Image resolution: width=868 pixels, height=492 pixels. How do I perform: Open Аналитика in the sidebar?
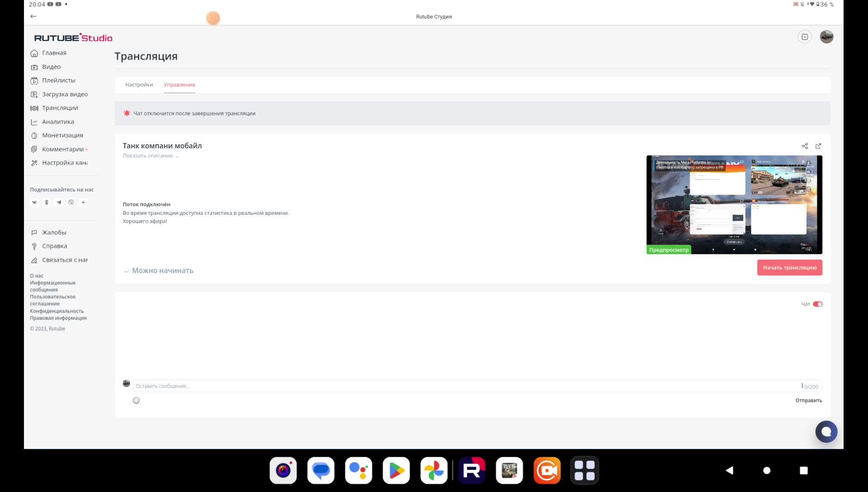[58, 122]
